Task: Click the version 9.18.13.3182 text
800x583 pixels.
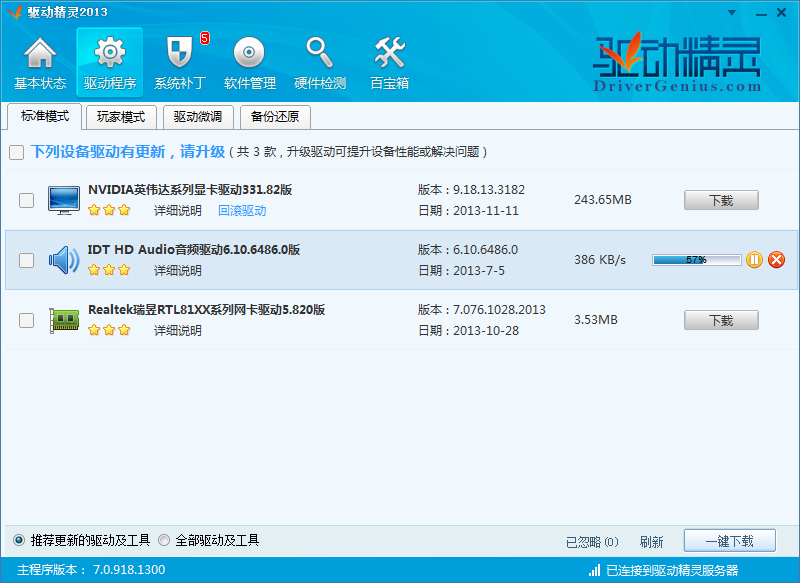Action: [x=489, y=190]
